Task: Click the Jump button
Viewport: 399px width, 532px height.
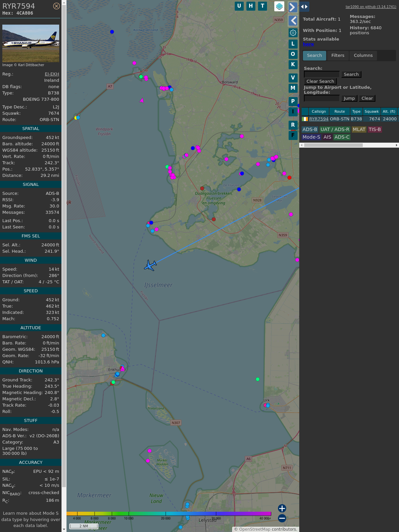Action: pyautogui.click(x=349, y=98)
